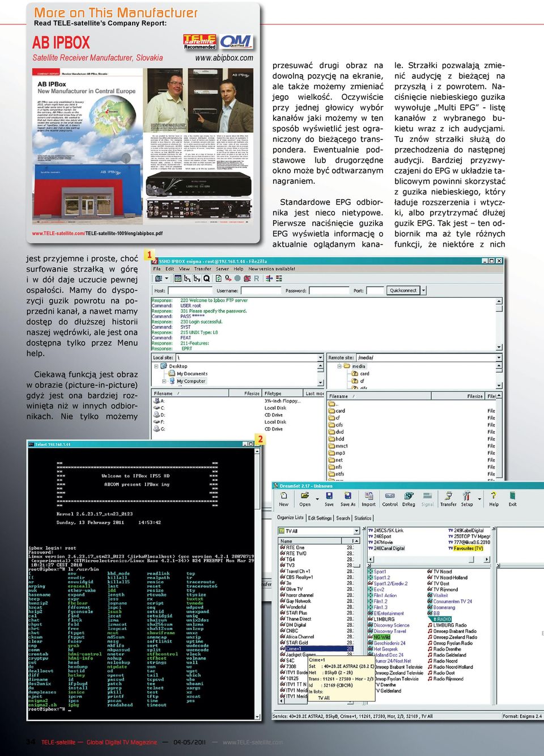The height and width of the screenshot is (756, 544).
Task: Click into FileZilla Port field
Action: [375, 290]
